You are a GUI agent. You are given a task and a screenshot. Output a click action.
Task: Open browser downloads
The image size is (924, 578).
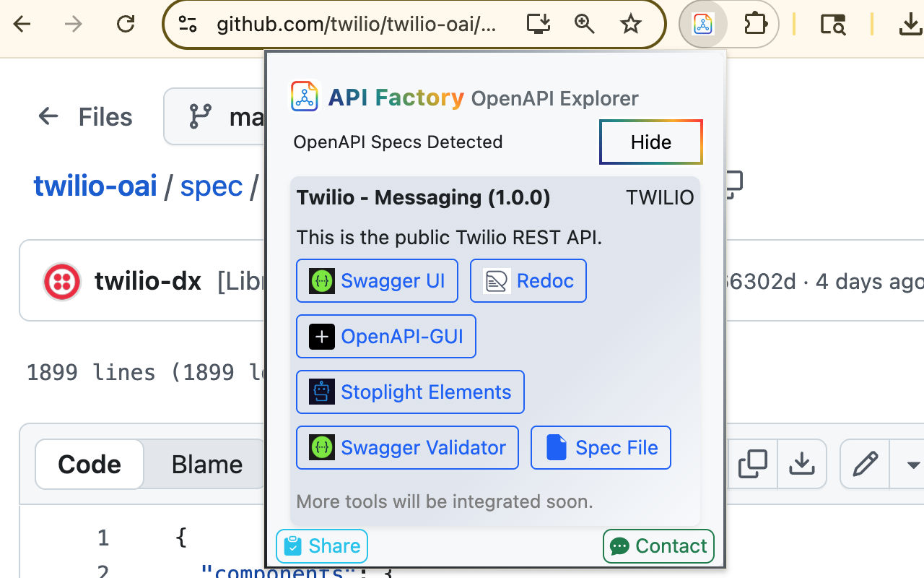click(911, 25)
